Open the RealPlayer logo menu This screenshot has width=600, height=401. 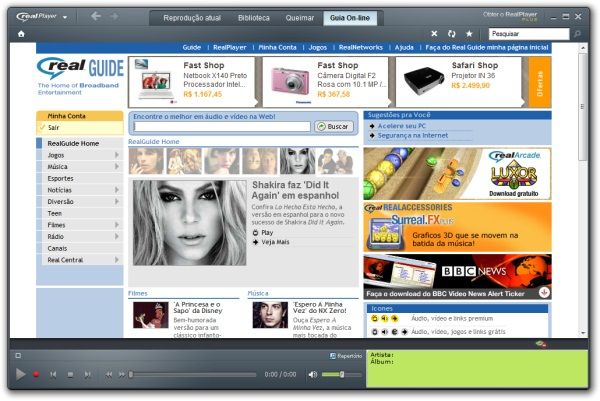(x=41, y=17)
